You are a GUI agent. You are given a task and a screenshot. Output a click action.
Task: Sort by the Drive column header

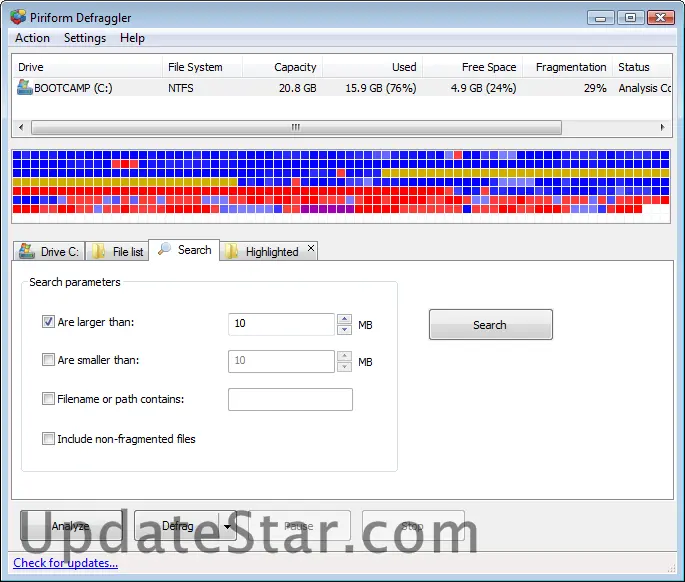point(87,67)
